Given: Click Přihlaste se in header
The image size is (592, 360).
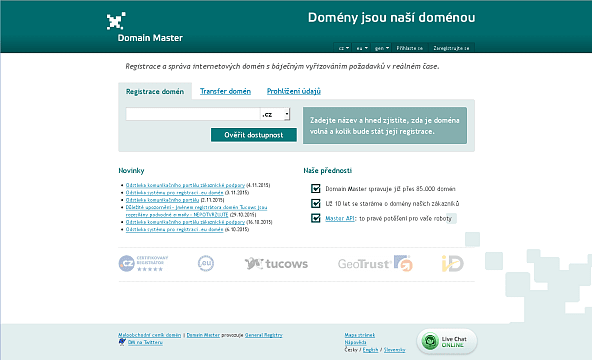Looking at the screenshot, I should pyautogui.click(x=410, y=48).
